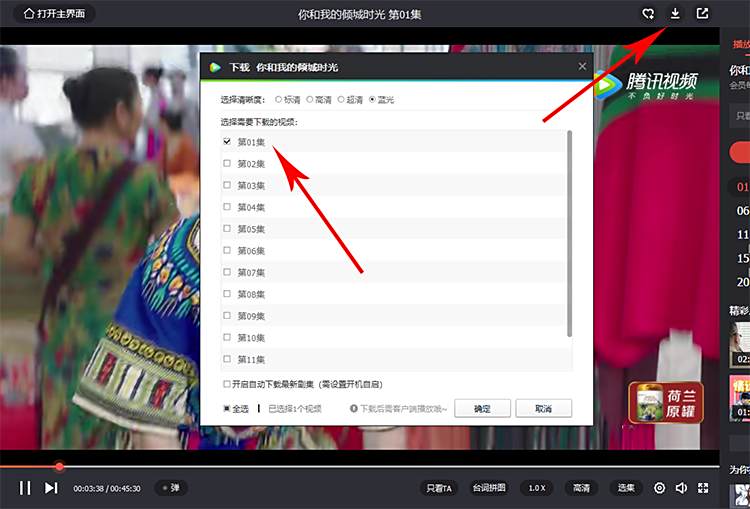Click the info icon beside 下载后需客户端播放
The width and height of the screenshot is (750, 509).
pyautogui.click(x=354, y=409)
